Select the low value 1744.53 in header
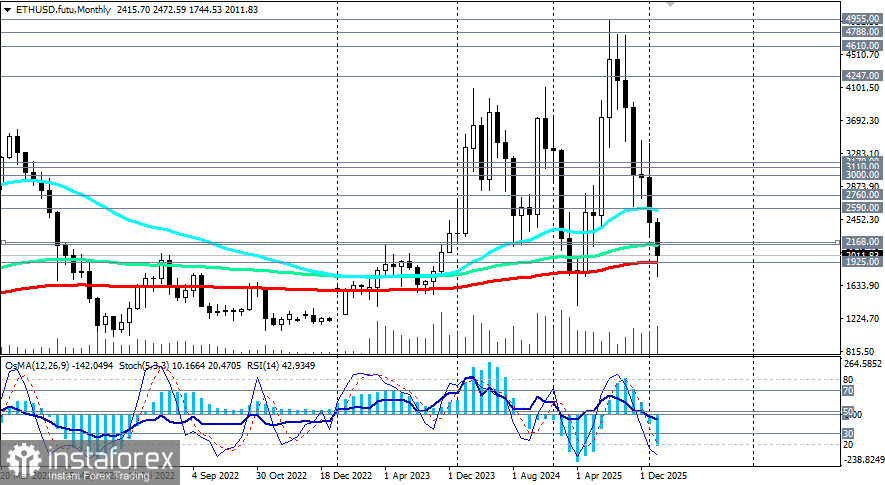The image size is (885, 485). coord(205,10)
